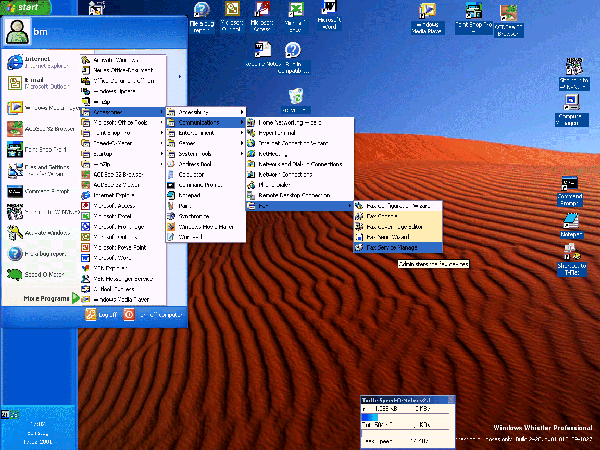Screen dimensions: 600x450
Task: Open Notepad in Accessories menu
Action: click(x=205, y=195)
